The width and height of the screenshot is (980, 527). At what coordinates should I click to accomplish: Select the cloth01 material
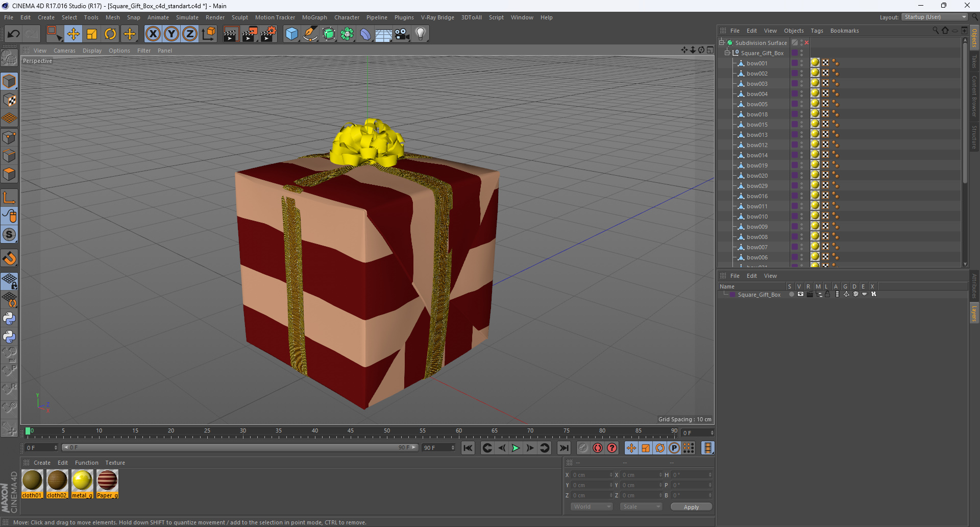tap(32, 484)
